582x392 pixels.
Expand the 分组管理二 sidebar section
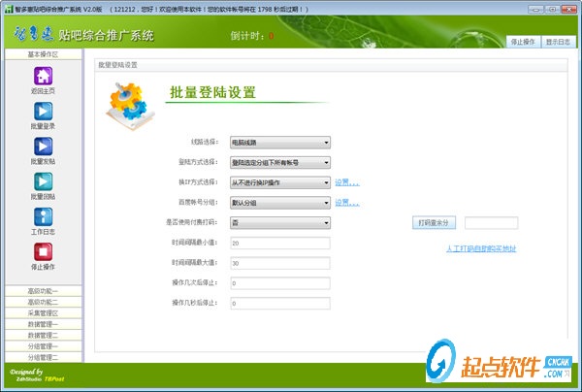tap(43, 357)
